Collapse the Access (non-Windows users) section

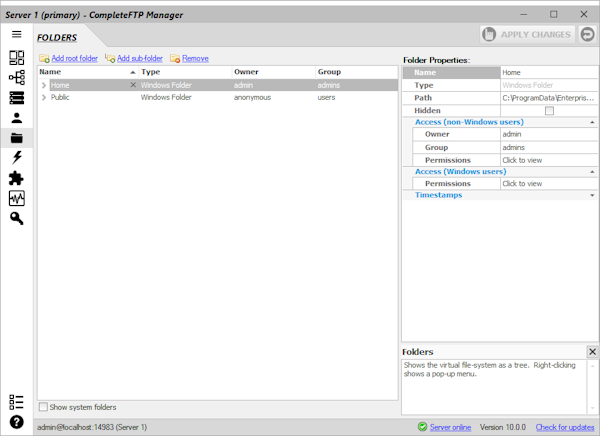[x=592, y=122]
